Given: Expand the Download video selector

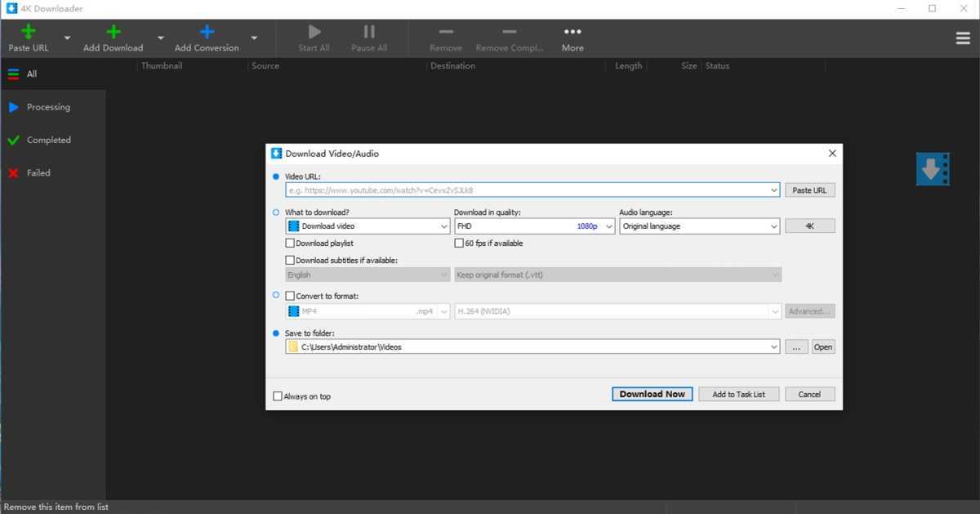Looking at the screenshot, I should click(443, 226).
